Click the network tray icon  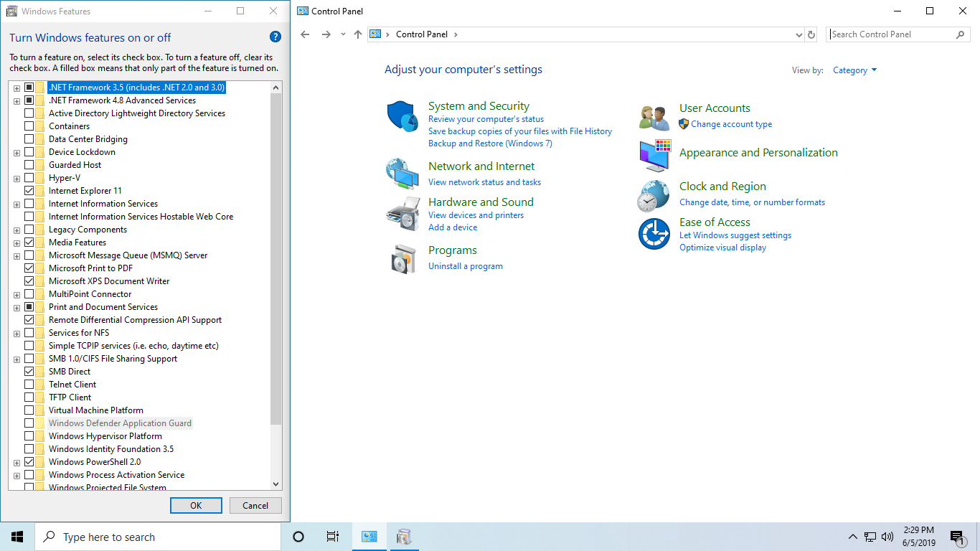870,537
